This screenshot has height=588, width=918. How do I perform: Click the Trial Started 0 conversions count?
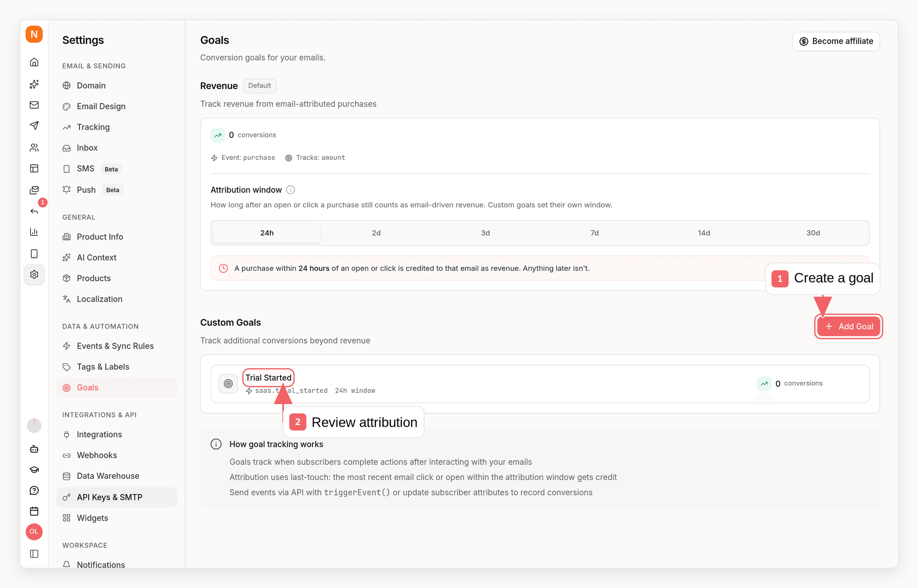click(790, 383)
